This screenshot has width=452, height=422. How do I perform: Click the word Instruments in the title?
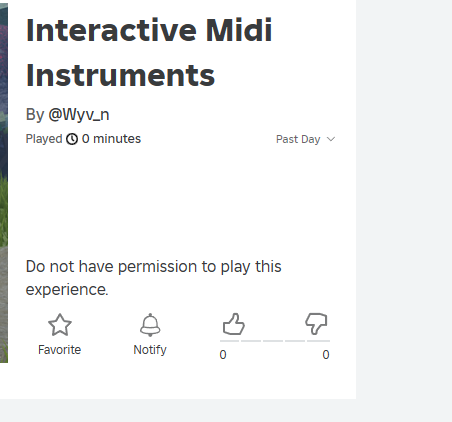pos(120,76)
